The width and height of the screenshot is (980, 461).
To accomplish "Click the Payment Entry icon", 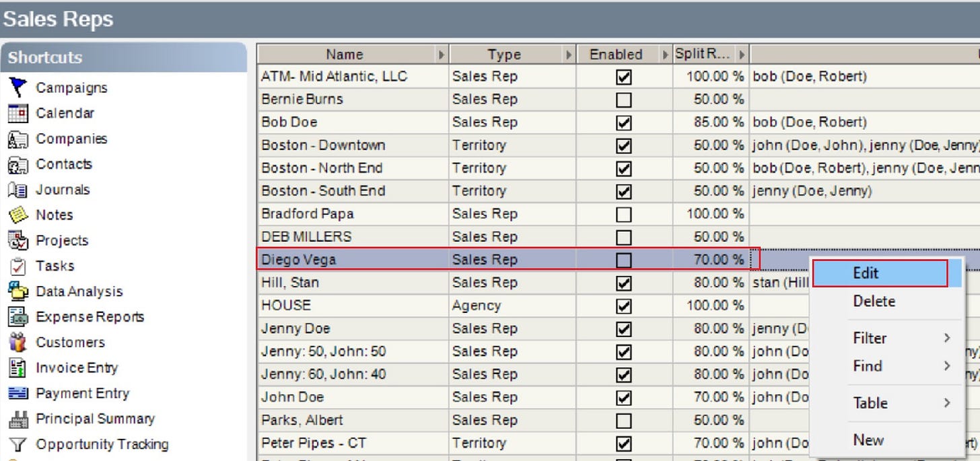I will [x=18, y=393].
